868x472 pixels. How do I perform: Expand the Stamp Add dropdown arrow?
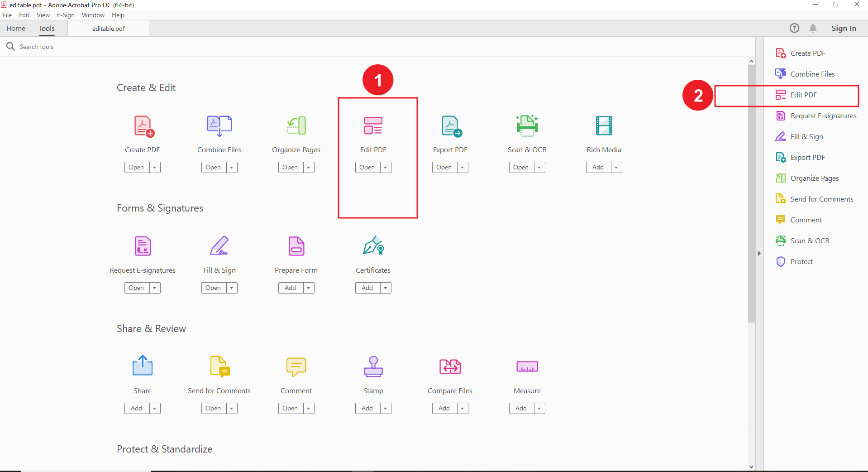coord(386,408)
